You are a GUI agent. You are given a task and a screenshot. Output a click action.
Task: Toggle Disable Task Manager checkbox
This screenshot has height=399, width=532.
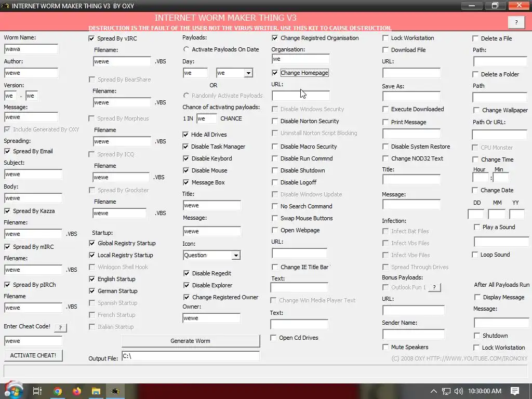185,147
